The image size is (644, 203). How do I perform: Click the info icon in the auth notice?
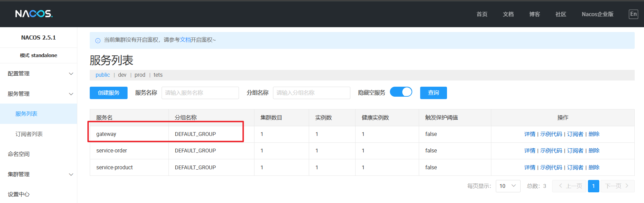pos(98,41)
